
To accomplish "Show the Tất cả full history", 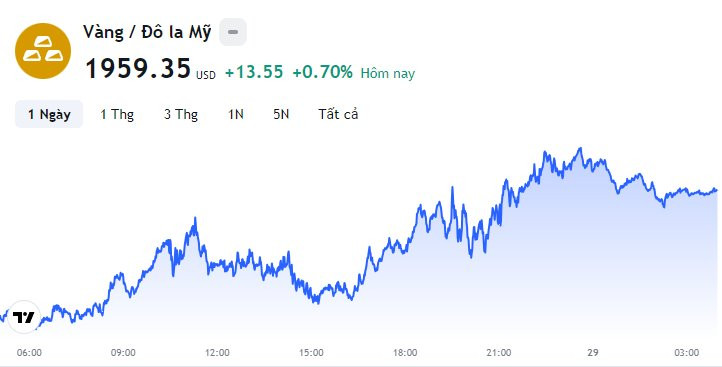I will coord(338,114).
